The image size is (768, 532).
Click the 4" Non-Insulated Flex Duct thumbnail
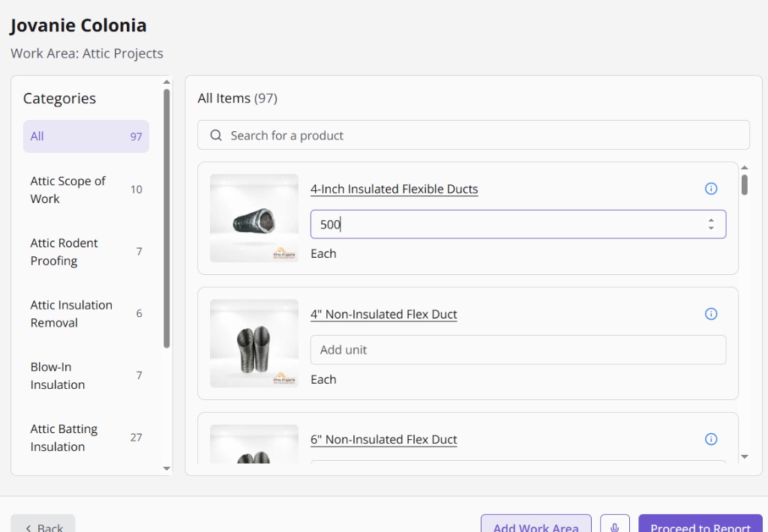(x=254, y=344)
